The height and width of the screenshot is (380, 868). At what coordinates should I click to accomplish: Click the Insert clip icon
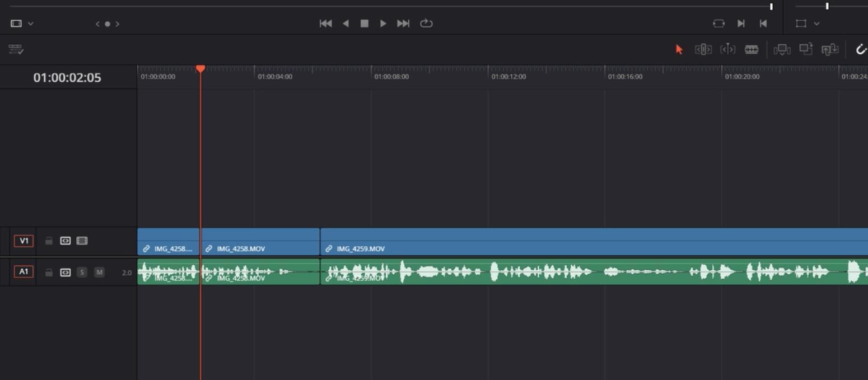(x=782, y=50)
